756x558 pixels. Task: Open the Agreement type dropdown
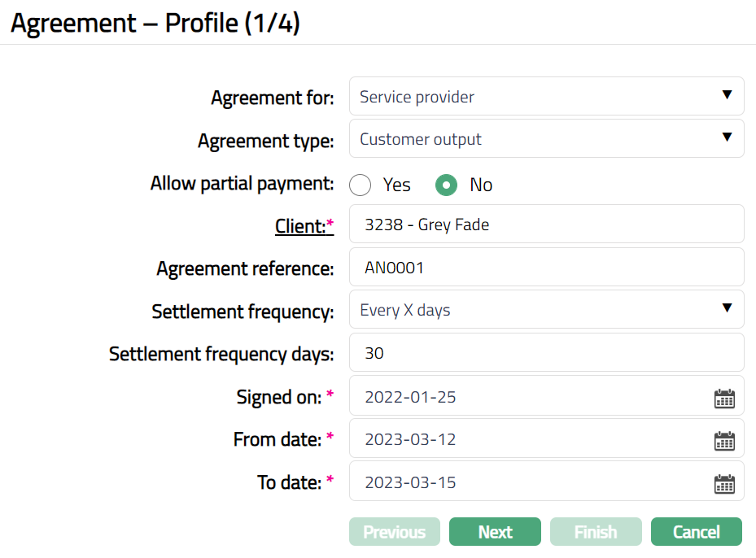tap(546, 139)
